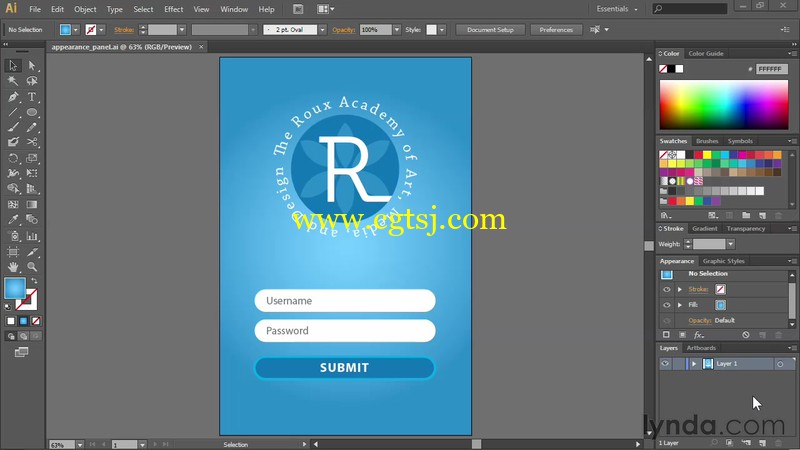Open Stroke Weight dropdown in Stroke panel
The height and width of the screenshot is (450, 800).
(731, 244)
